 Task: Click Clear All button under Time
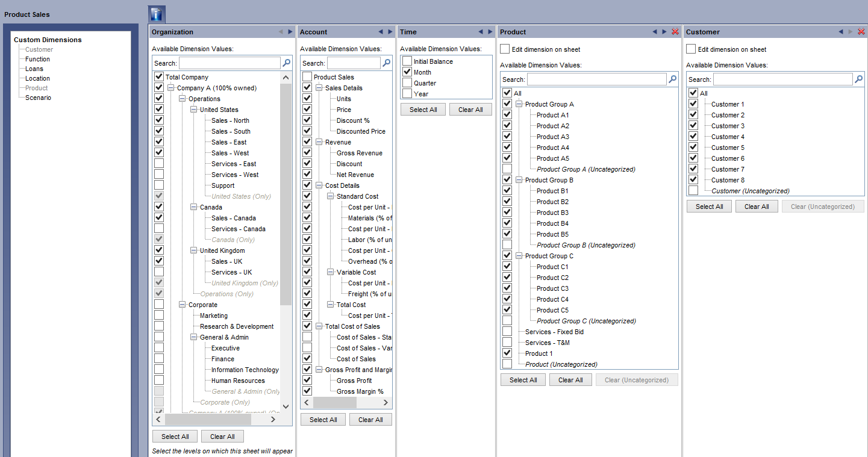tap(470, 110)
